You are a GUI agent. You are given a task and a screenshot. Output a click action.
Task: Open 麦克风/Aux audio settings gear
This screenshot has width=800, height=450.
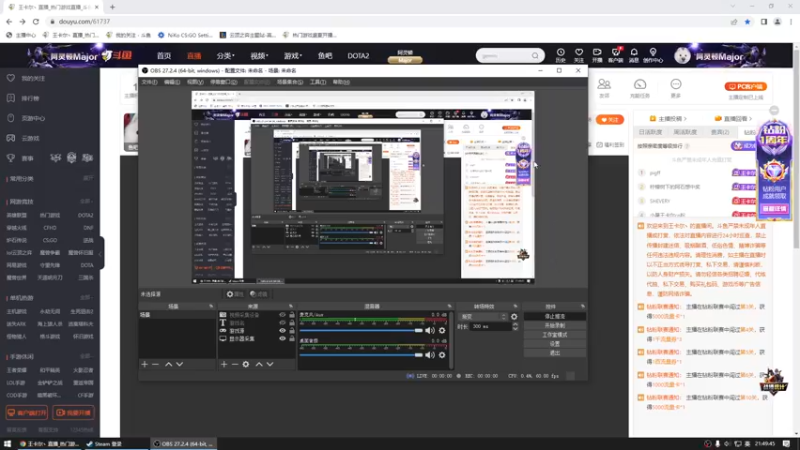(x=442, y=331)
